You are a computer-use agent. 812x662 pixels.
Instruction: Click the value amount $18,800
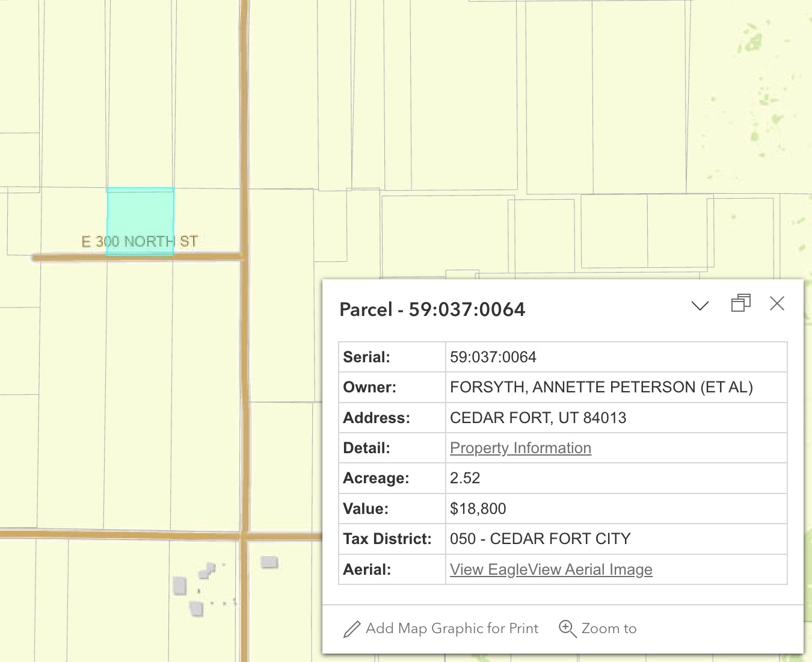point(478,509)
